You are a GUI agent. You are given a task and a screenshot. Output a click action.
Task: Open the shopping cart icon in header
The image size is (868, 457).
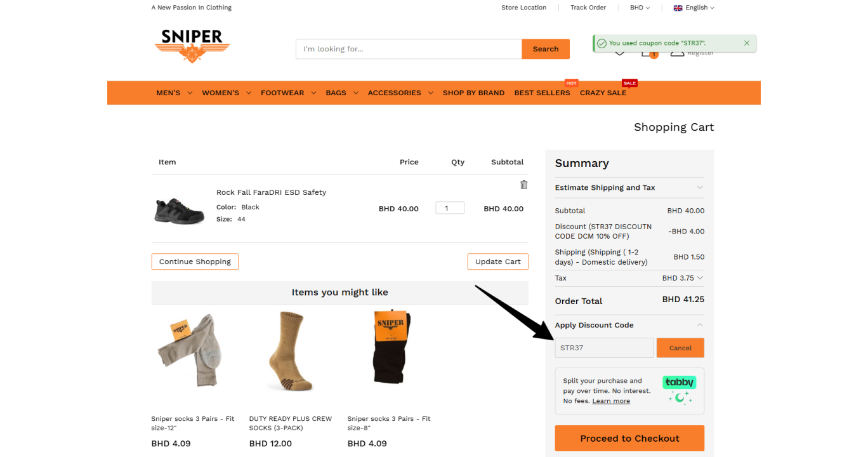click(648, 53)
